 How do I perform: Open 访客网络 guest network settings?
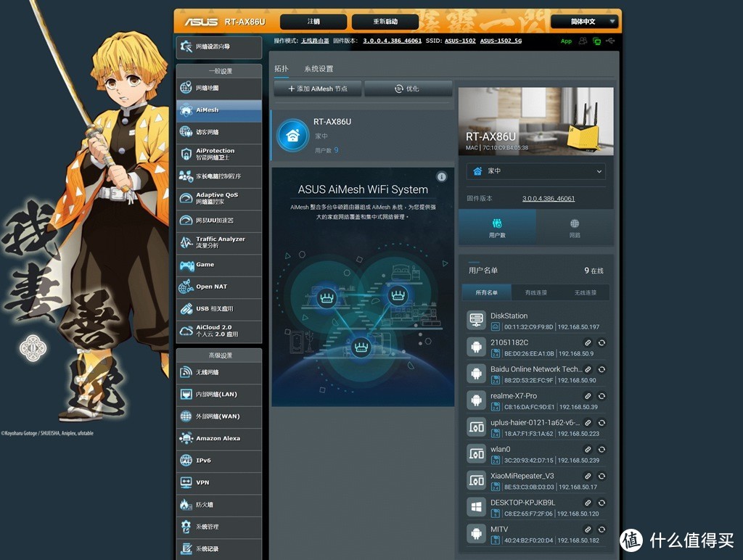219,132
